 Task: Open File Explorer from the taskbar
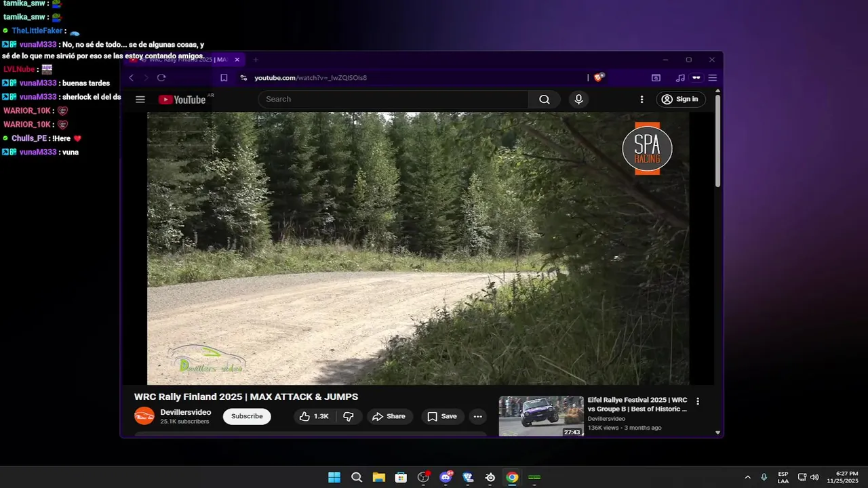[x=378, y=477]
